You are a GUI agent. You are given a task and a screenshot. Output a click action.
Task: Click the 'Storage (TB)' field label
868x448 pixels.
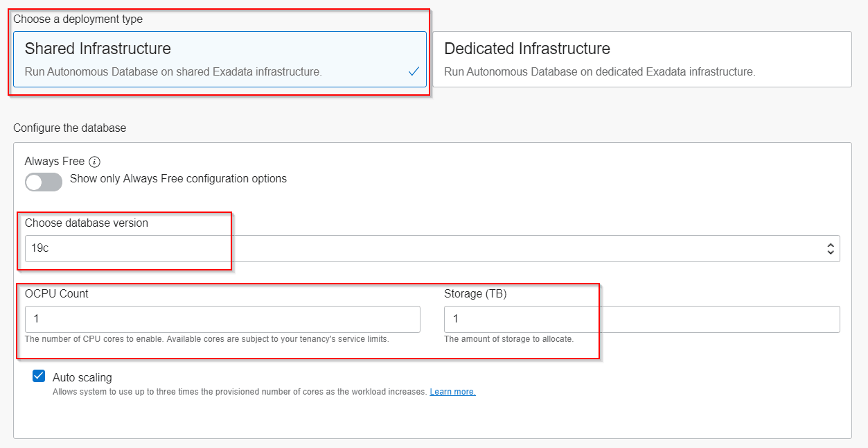pyautogui.click(x=475, y=293)
